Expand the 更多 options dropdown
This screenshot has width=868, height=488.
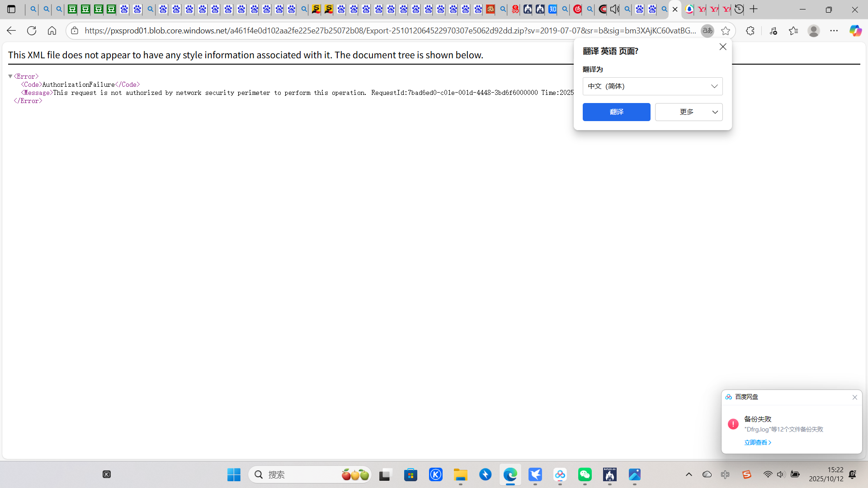click(x=689, y=112)
